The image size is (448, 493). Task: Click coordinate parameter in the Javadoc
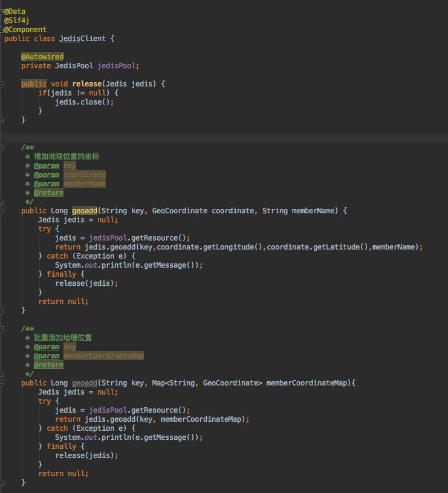pyautogui.click(x=85, y=175)
